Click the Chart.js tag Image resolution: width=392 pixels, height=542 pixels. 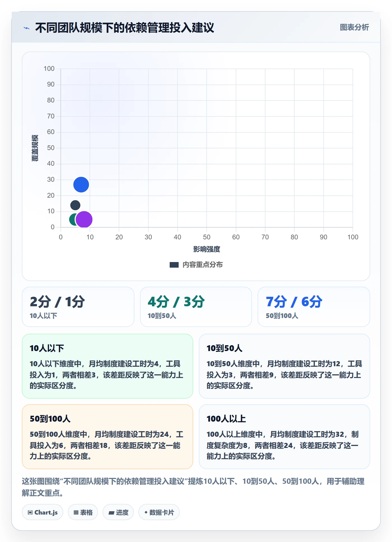43,512
